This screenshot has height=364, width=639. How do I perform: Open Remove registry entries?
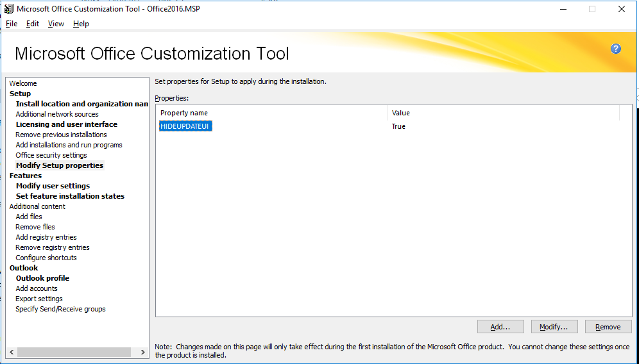[x=53, y=247]
